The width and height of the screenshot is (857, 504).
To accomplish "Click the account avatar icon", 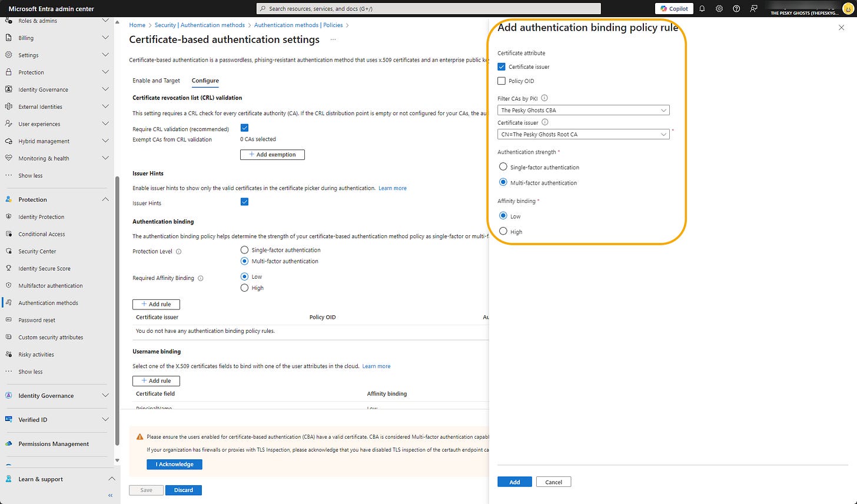I will (847, 9).
